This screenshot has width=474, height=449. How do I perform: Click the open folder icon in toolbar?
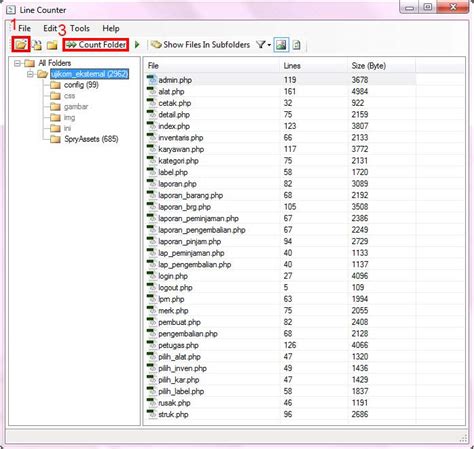(21, 44)
